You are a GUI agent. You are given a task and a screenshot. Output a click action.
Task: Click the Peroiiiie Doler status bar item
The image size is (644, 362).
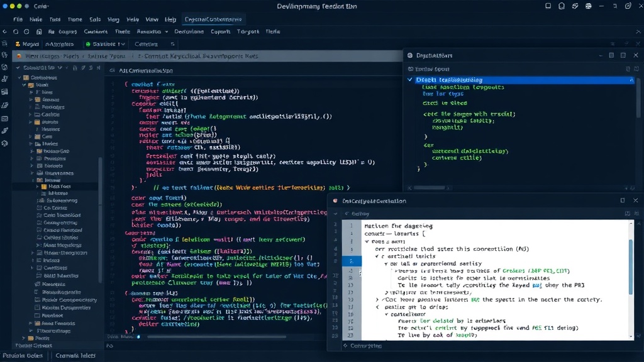[23, 356]
